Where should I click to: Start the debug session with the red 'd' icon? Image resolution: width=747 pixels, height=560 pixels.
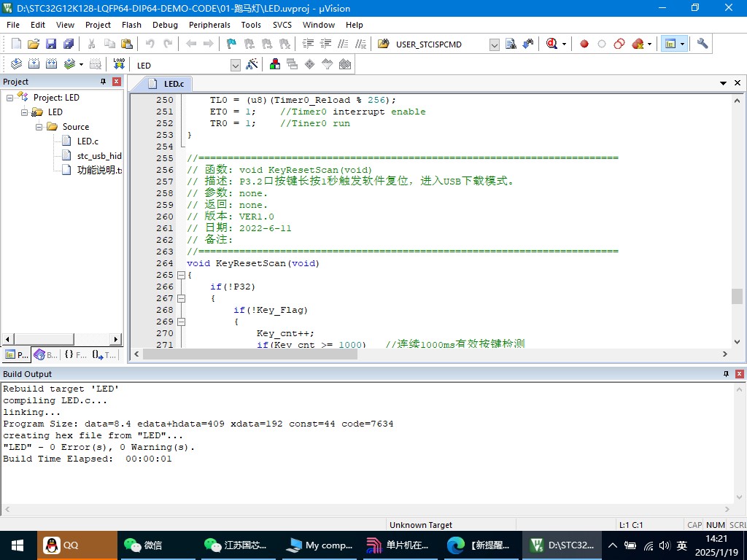click(551, 44)
